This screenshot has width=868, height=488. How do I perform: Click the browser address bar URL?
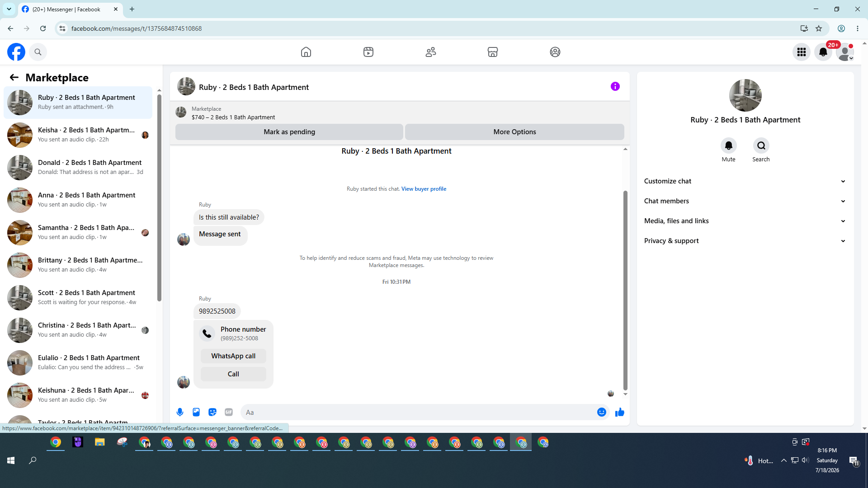(x=137, y=28)
